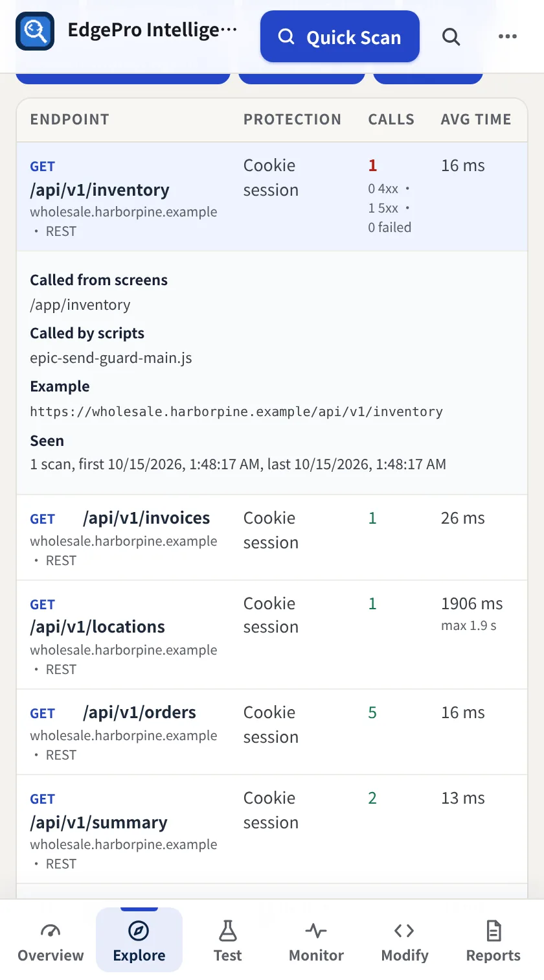
Task: Click the EdgePro Intelligence app title
Action: tap(153, 30)
